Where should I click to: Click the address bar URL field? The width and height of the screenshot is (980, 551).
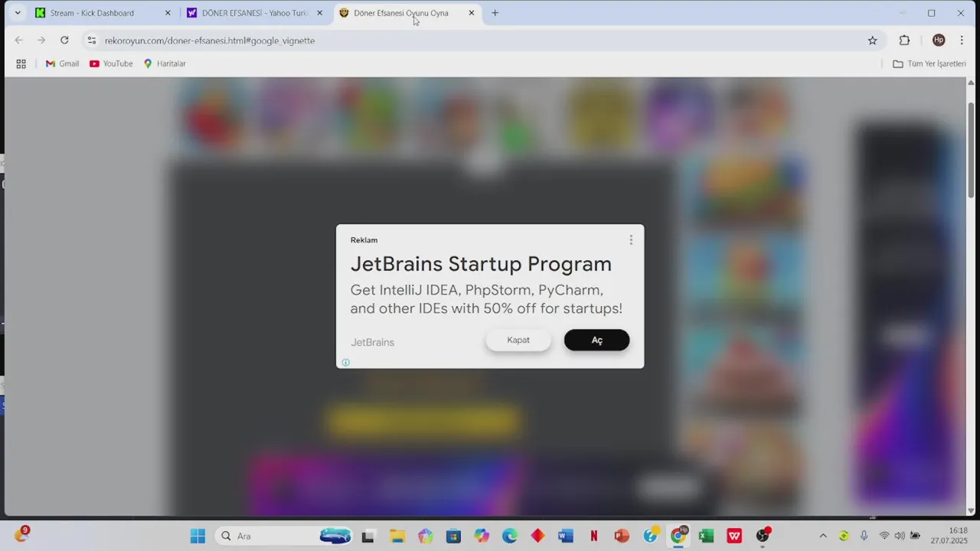point(482,41)
